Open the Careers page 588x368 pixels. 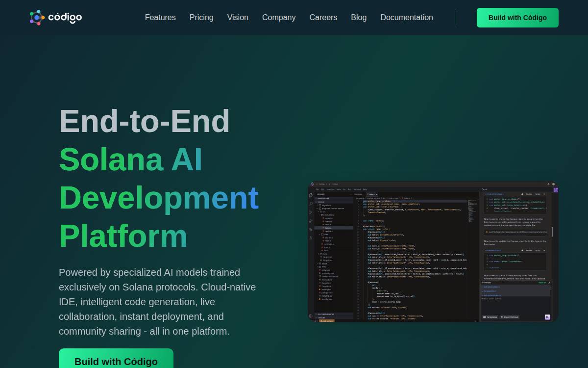click(323, 18)
